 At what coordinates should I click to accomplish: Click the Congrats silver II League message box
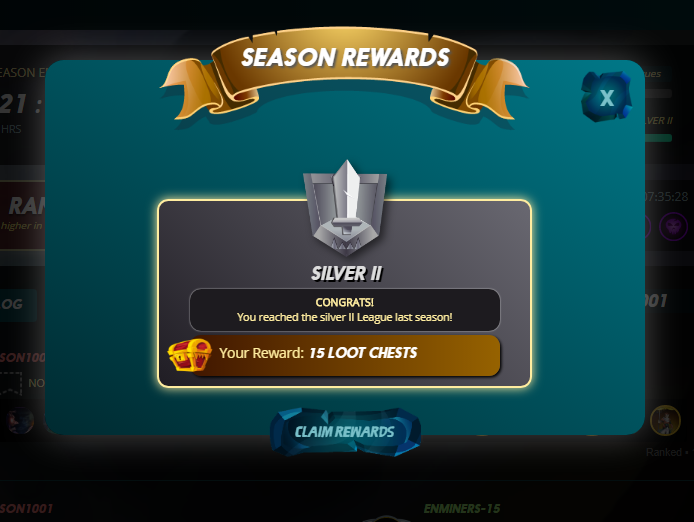[x=345, y=310]
